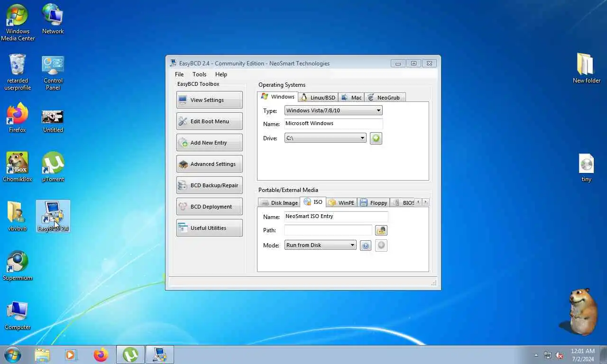Viewport: 607px width, 364px height.
Task: Show hidden system tray icons
Action: (536, 355)
